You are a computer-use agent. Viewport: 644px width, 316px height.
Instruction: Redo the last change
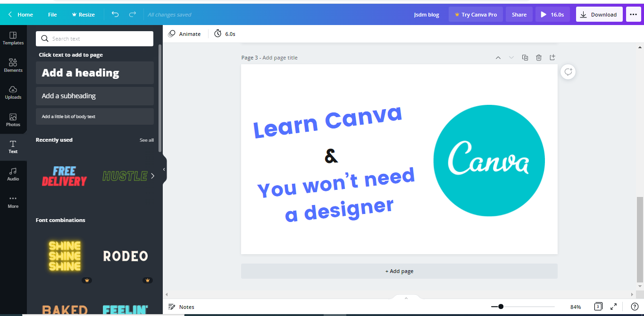(x=133, y=15)
